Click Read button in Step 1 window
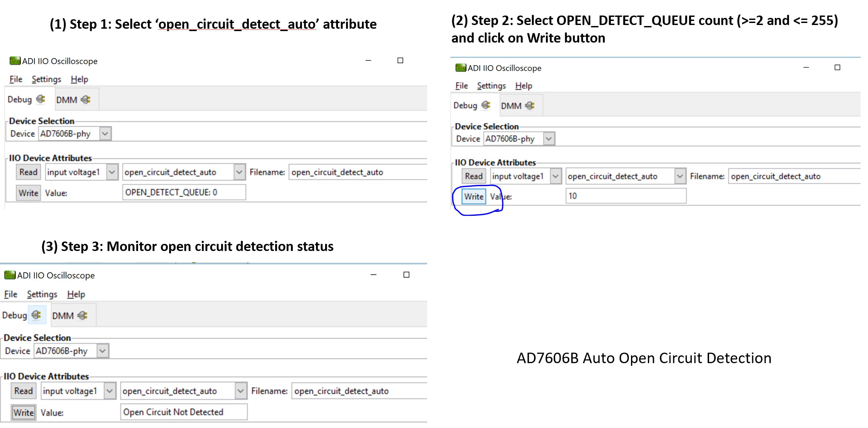868x428 pixels. click(28, 172)
